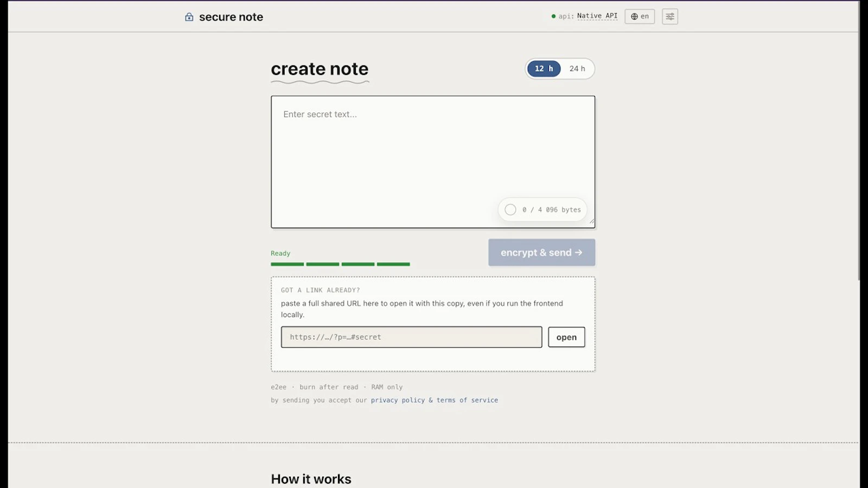Click the textarea resize handle

[591, 221]
